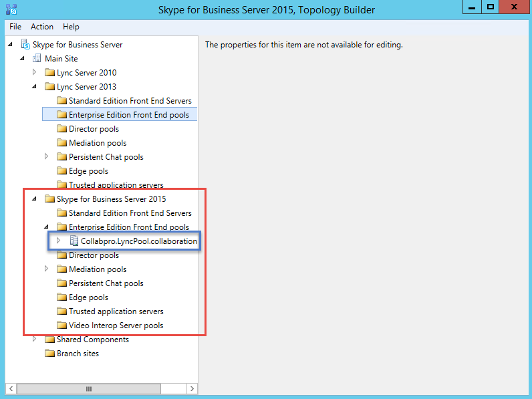Click the Video Interop Server pools folder icon
532x399 pixels.
click(61, 325)
